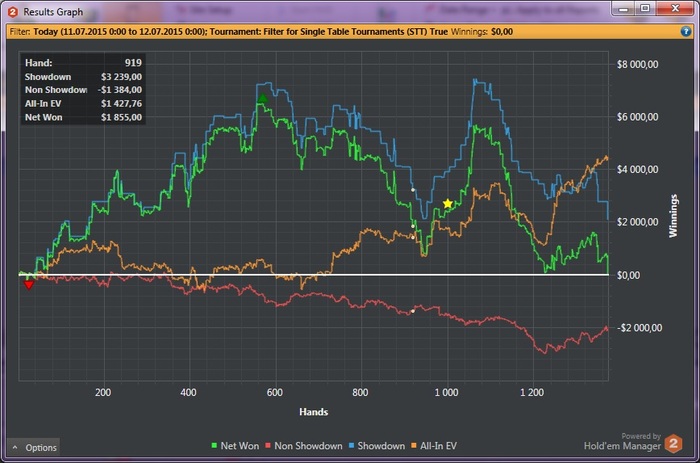Click the red down-triangle low marker

click(x=29, y=285)
